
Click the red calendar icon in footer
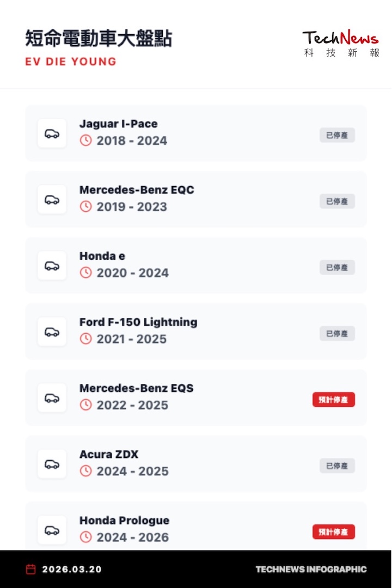pyautogui.click(x=31, y=569)
